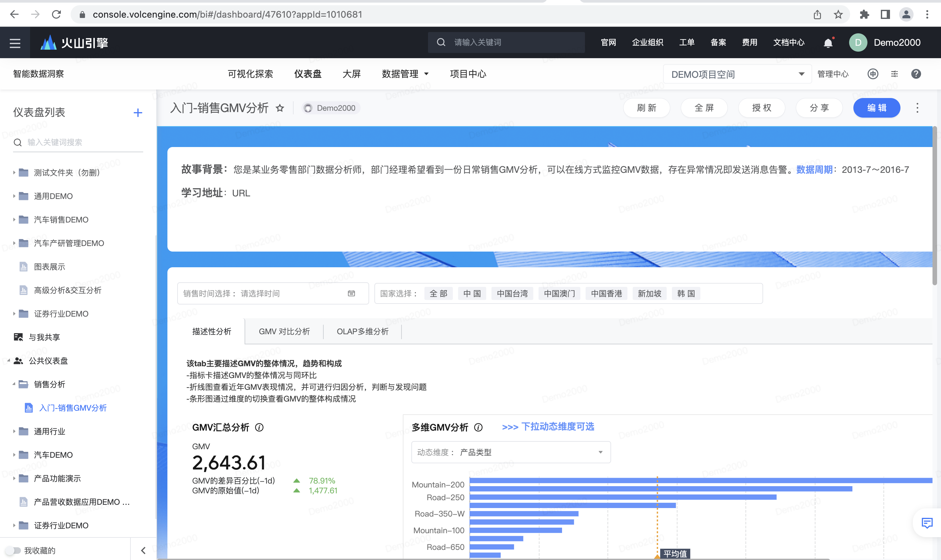
Task: Open 与我共享 section
Action: pos(44,337)
